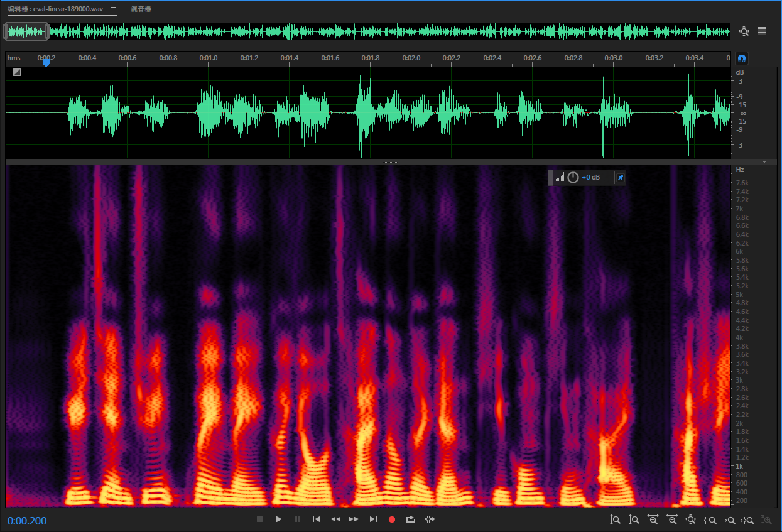This screenshot has width=782, height=532.
Task: Click the vertical zoom out icon
Action: (634, 520)
